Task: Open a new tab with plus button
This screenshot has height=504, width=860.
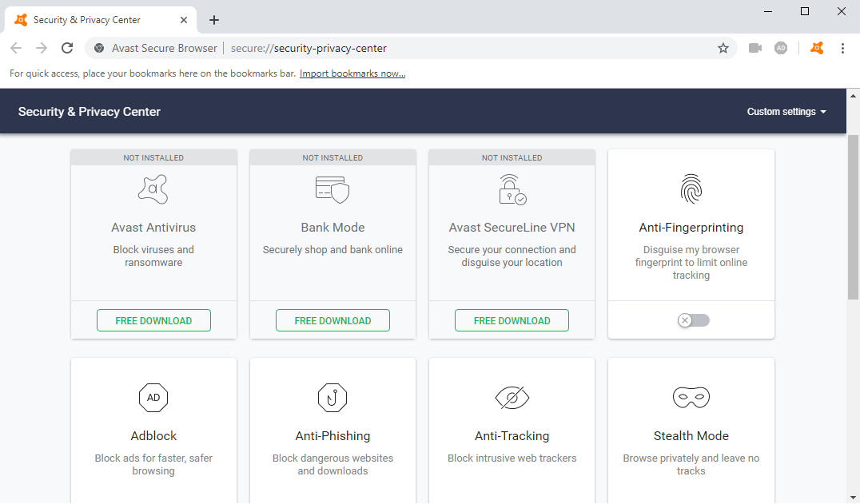Action: click(214, 20)
